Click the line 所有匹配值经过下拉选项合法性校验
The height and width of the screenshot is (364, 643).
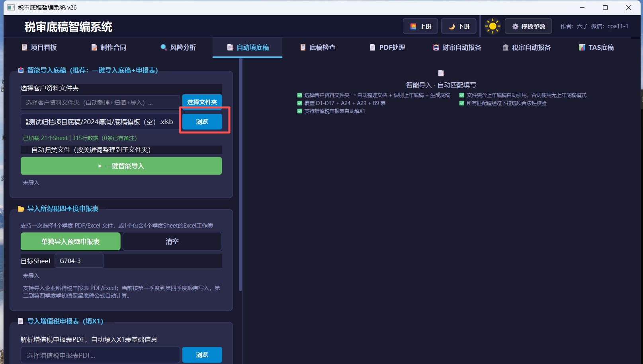[506, 103]
